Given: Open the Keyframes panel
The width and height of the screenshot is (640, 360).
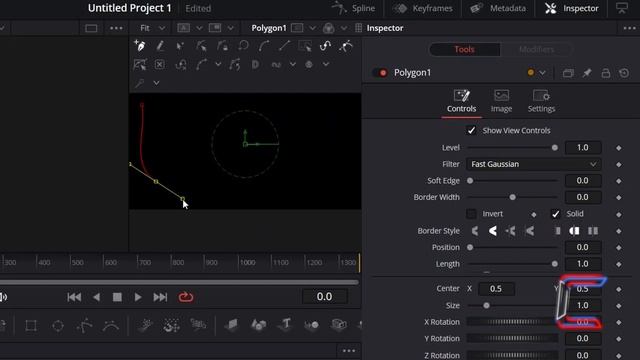Looking at the screenshot, I should coord(422,8).
